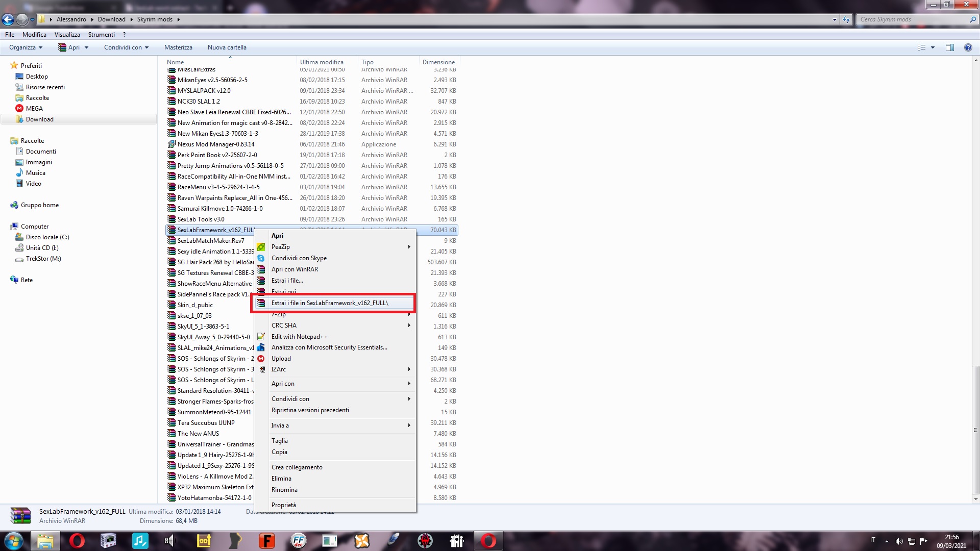
Task: Click the Masterizza toolbar button
Action: click(x=178, y=47)
